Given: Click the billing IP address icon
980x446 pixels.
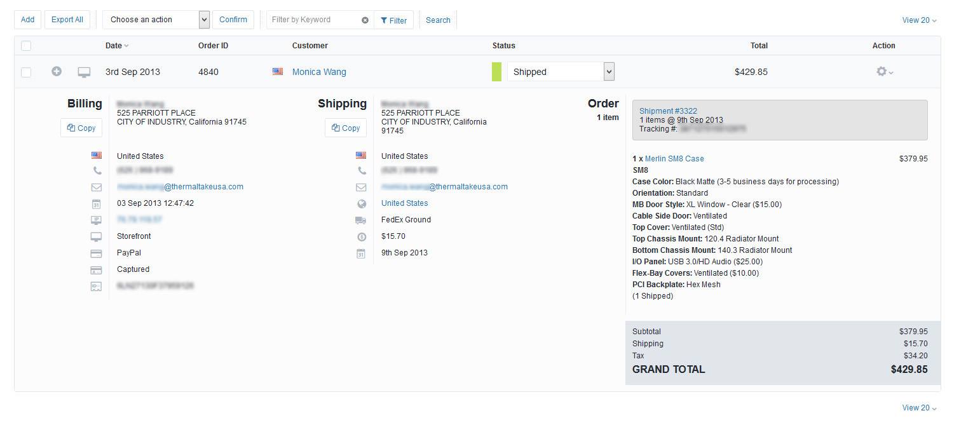Looking at the screenshot, I should (96, 220).
